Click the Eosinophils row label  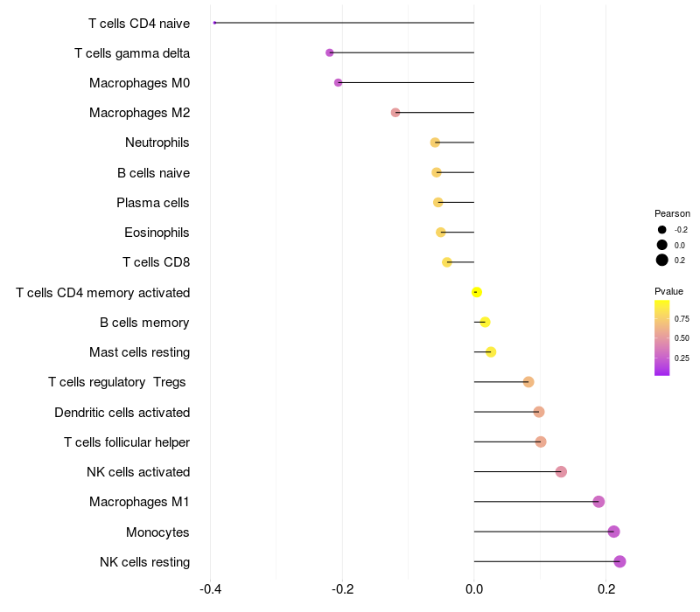[157, 233]
